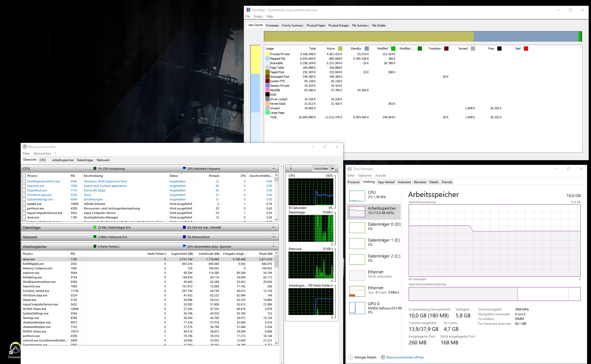Click the right-arrow icon beside Ansichten
This screenshot has height=364, width=591.
tap(291, 168)
